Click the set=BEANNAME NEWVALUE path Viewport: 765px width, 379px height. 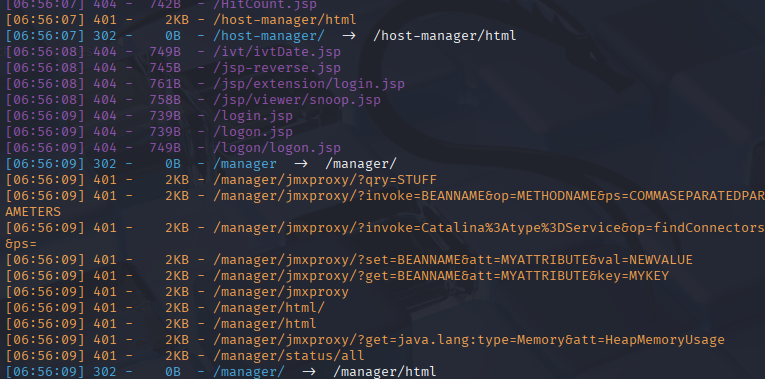(453, 260)
